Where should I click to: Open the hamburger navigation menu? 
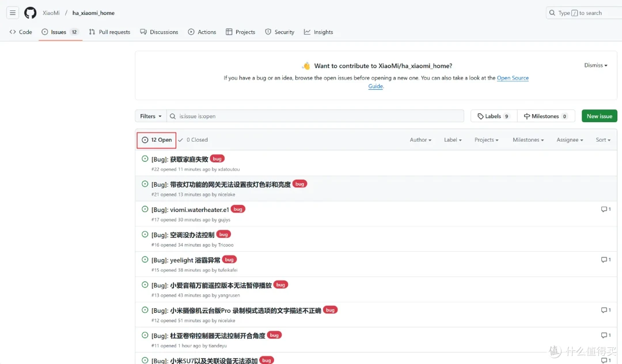13,13
